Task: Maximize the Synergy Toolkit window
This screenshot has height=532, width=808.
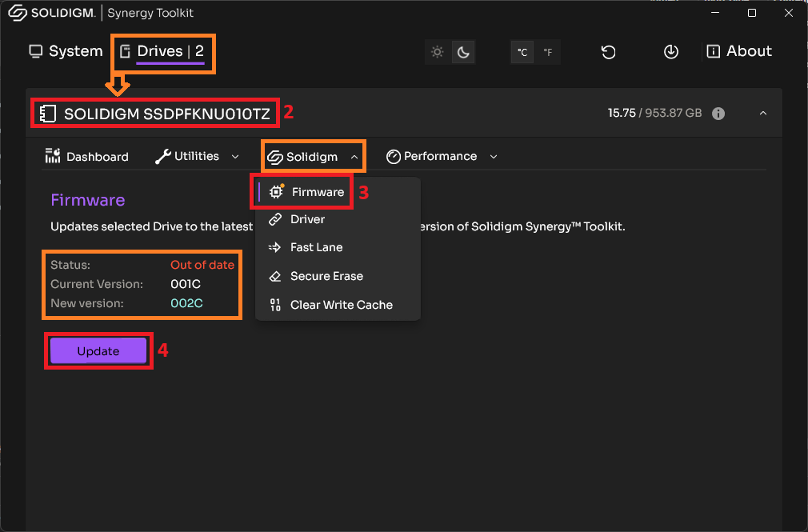Action: [x=752, y=13]
